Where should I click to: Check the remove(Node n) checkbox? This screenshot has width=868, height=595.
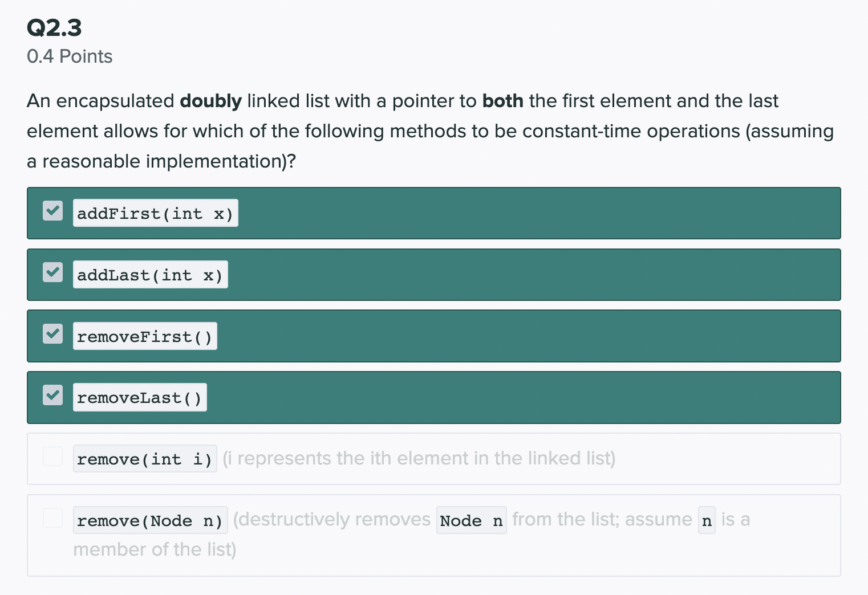53,518
